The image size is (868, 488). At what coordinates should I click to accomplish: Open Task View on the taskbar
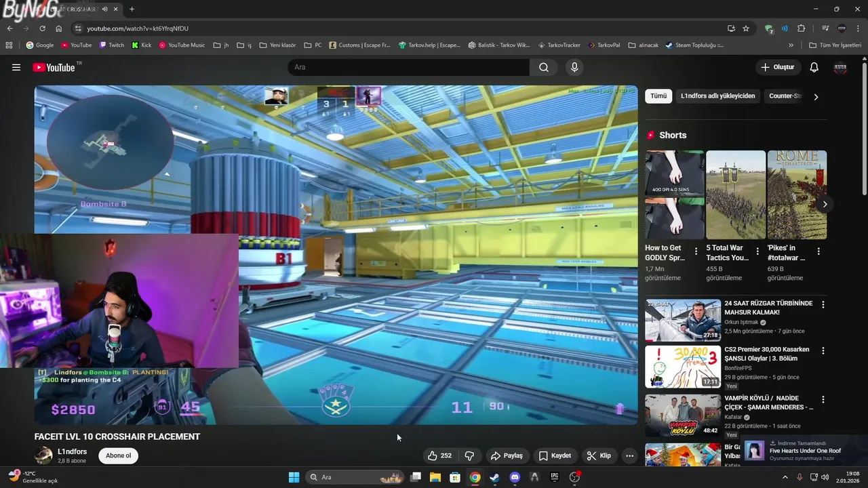(416, 477)
